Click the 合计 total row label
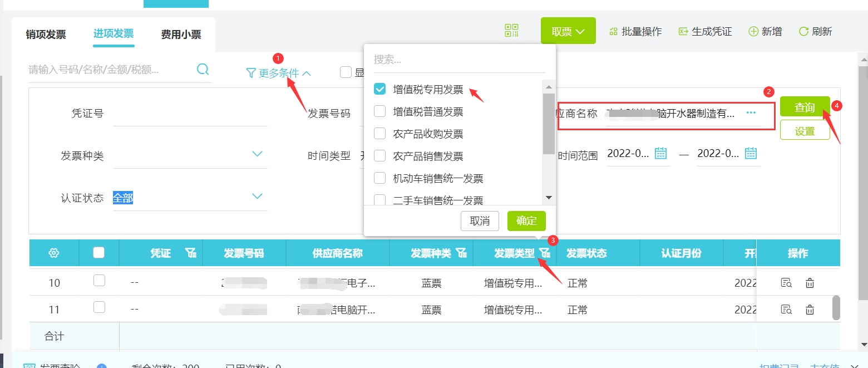The image size is (868, 368). [x=55, y=336]
